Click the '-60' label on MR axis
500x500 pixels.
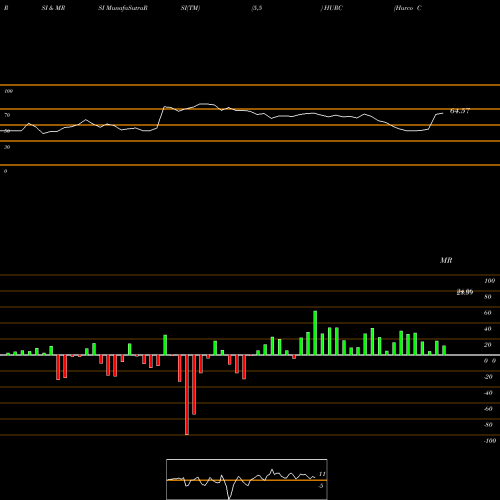pyautogui.click(x=488, y=409)
